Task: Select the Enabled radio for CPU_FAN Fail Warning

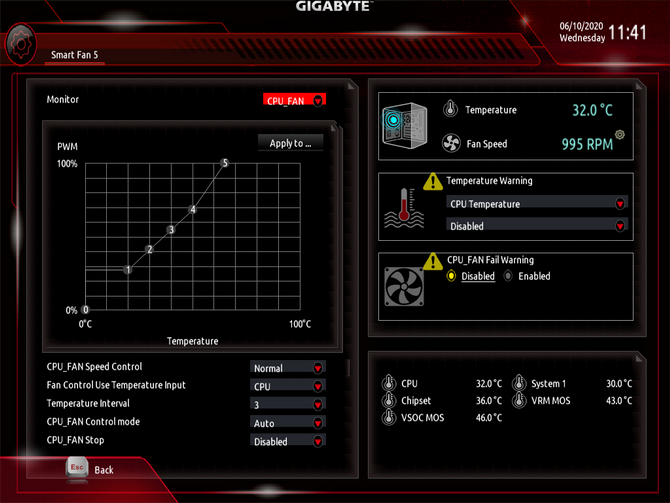Action: point(508,276)
